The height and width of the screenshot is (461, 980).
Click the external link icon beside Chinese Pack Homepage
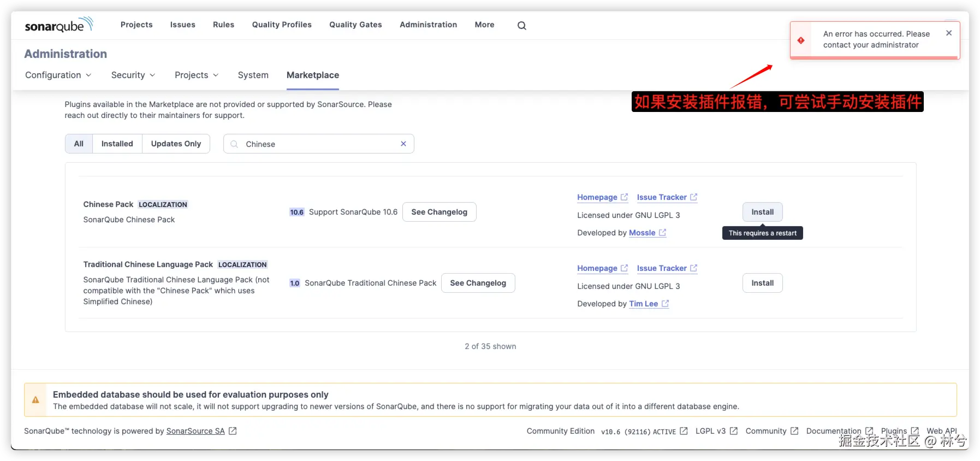tap(624, 197)
